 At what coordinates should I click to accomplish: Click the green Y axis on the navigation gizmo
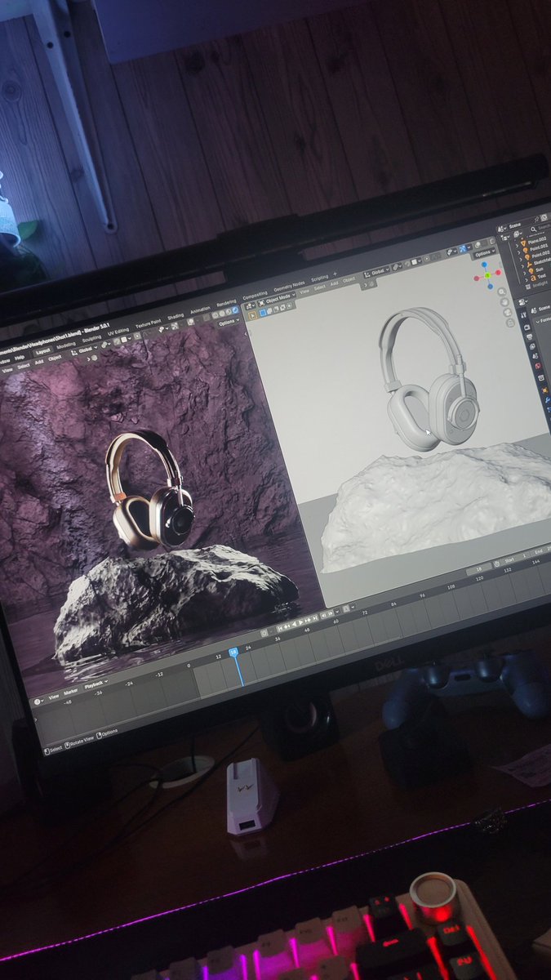487,274
